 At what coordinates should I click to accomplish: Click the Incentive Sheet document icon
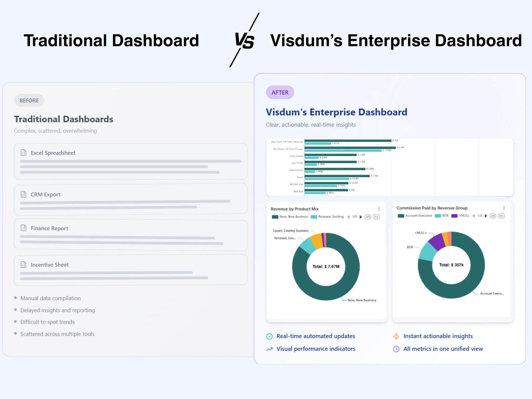pyautogui.click(x=23, y=265)
